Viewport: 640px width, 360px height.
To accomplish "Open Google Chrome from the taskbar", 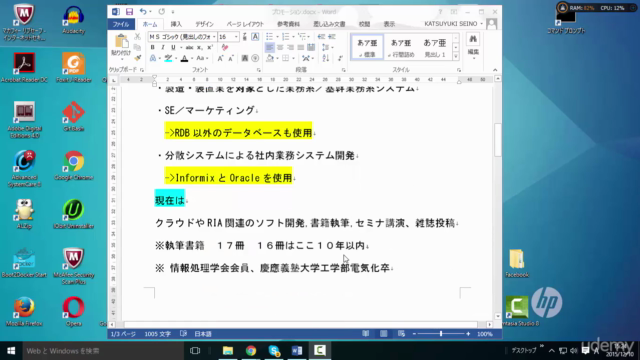I will pos(251,351).
